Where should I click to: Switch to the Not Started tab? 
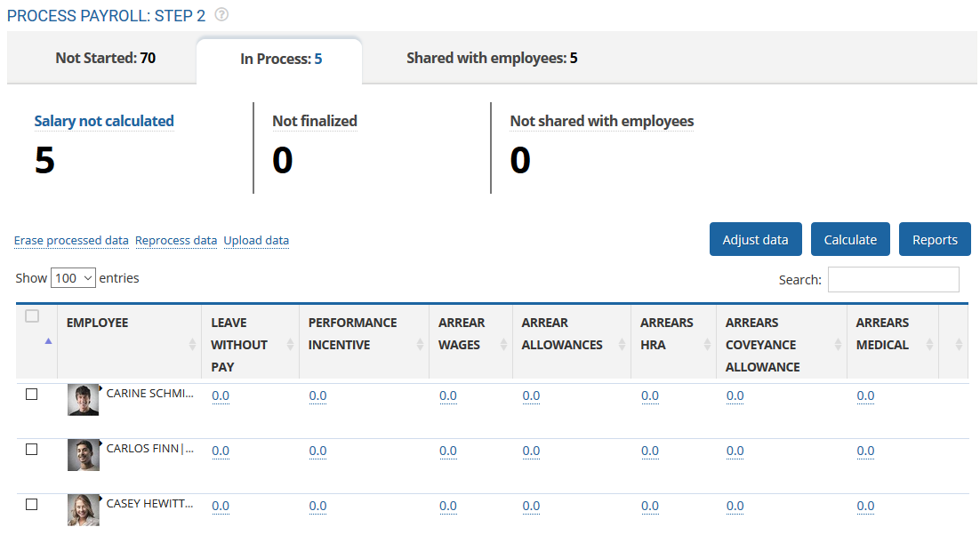[x=104, y=58]
